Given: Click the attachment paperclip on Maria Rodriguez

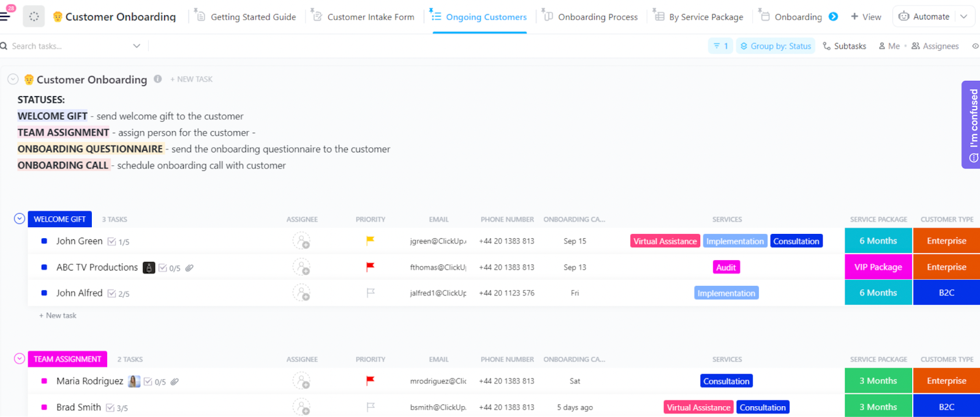Looking at the screenshot, I should [x=175, y=381].
